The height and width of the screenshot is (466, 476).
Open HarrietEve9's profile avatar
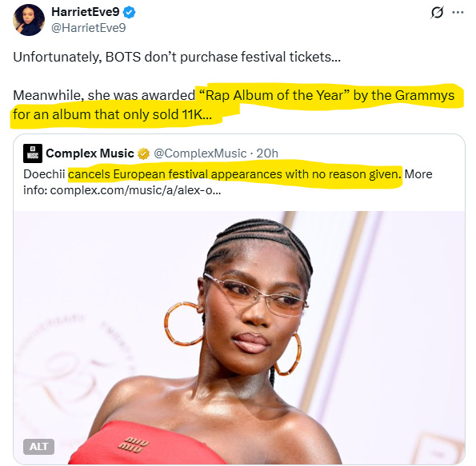click(x=29, y=20)
